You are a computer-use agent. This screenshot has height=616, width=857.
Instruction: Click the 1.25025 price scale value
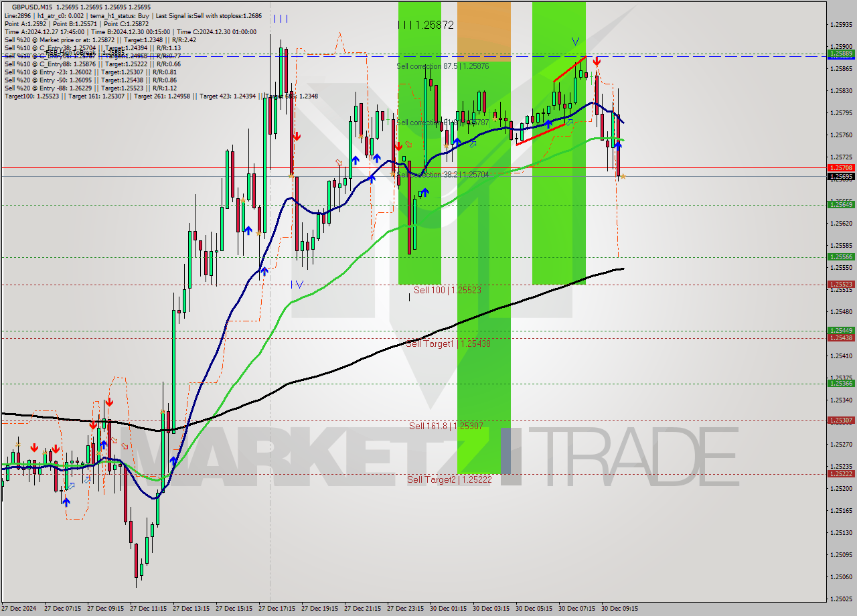click(x=841, y=599)
